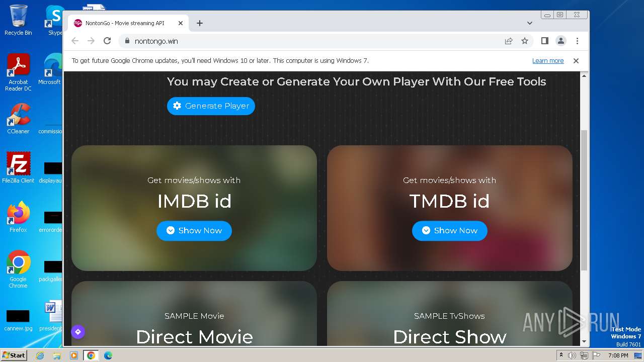Open the Recycle Bin desktop icon

coord(18,20)
